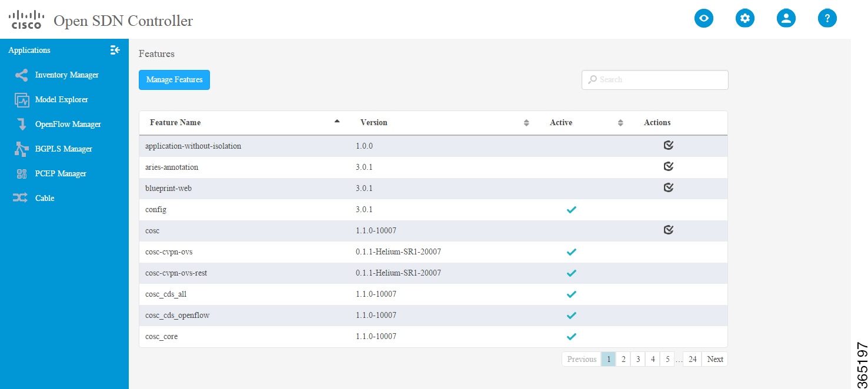Viewport: 868px width, 389px height.
Task: Activate the application-without-isolation feature
Action: pyautogui.click(x=669, y=145)
